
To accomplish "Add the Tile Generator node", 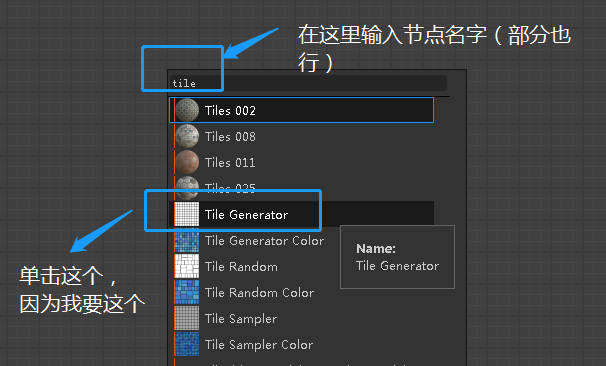I will click(301, 214).
